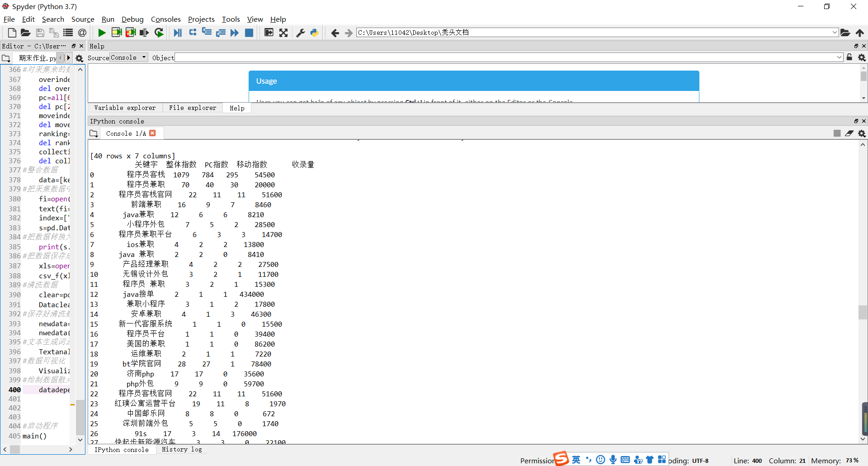868x466 pixels.
Task: Maximize current pane icon
Action: [x=269, y=33]
